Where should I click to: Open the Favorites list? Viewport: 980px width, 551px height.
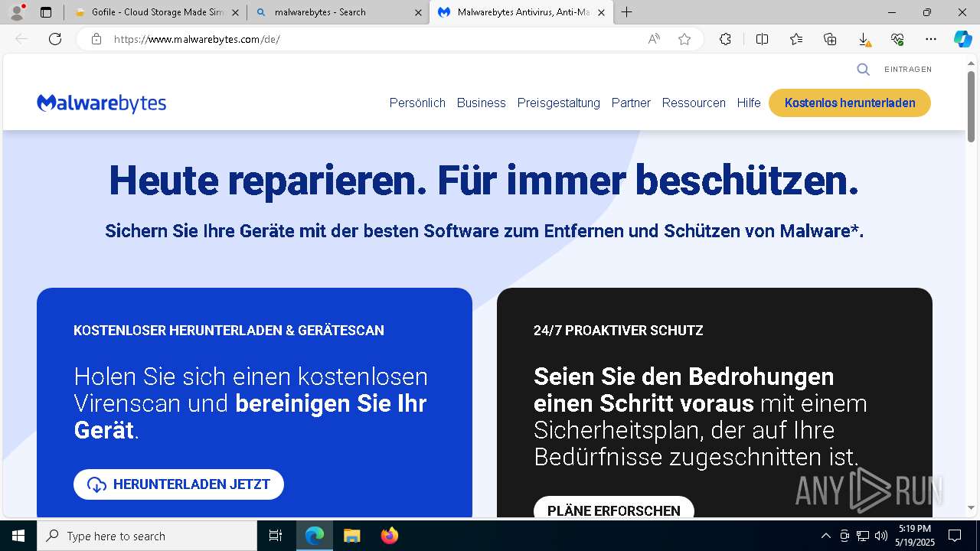click(796, 39)
